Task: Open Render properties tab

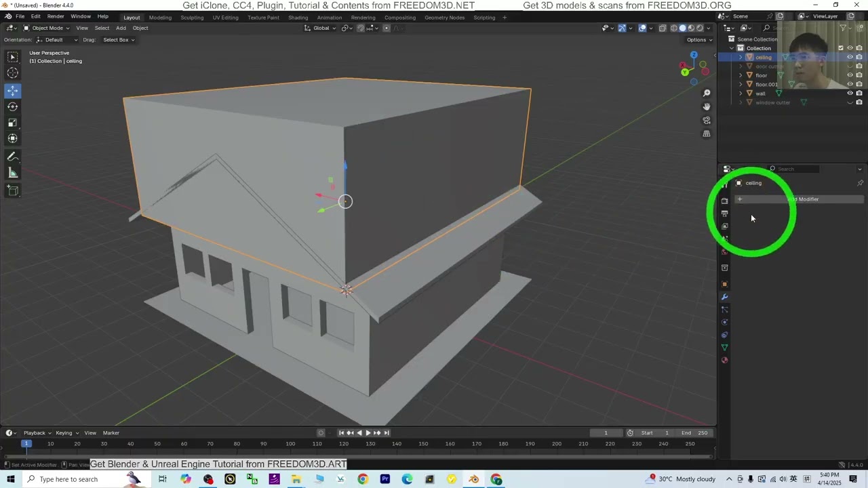Action: click(724, 201)
